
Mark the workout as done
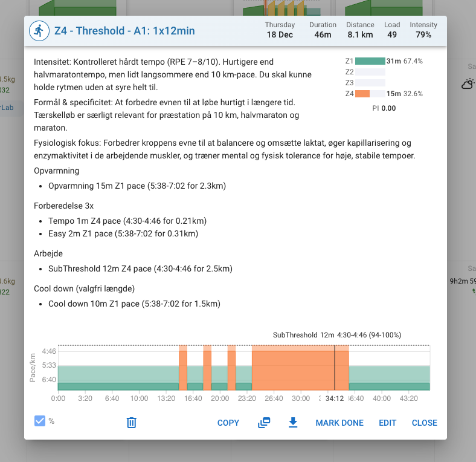[x=339, y=423]
